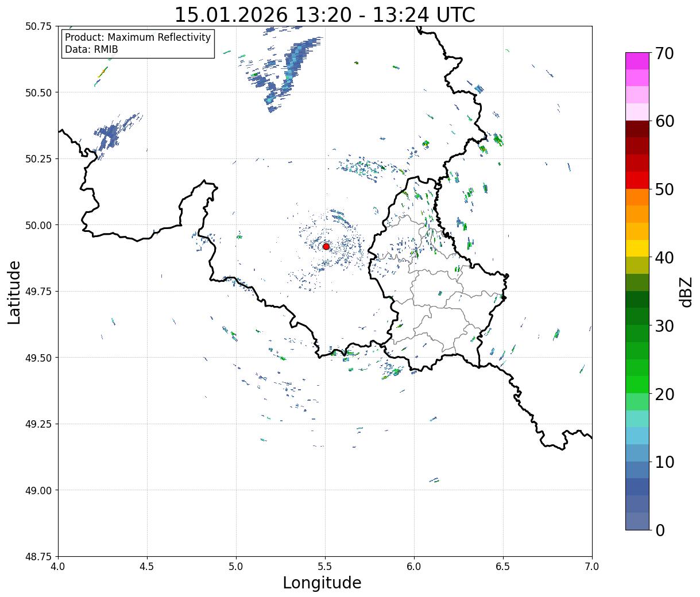The image size is (700, 597).
Task: Click the colorbar tick label 0
Action: [660, 530]
